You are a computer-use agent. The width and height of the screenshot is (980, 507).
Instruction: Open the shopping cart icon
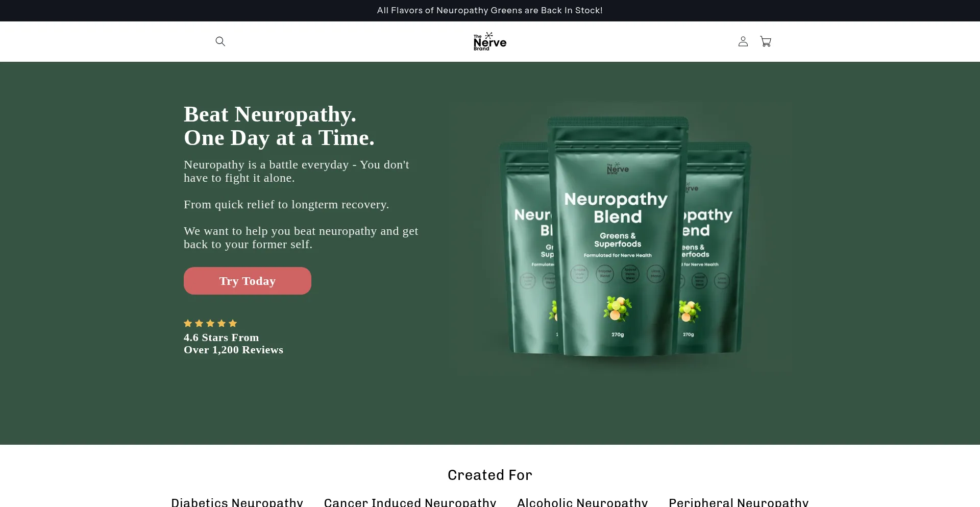(x=766, y=41)
